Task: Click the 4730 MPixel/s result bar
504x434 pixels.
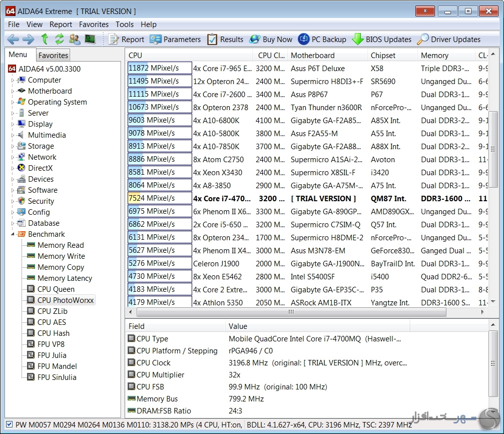Action: point(160,276)
